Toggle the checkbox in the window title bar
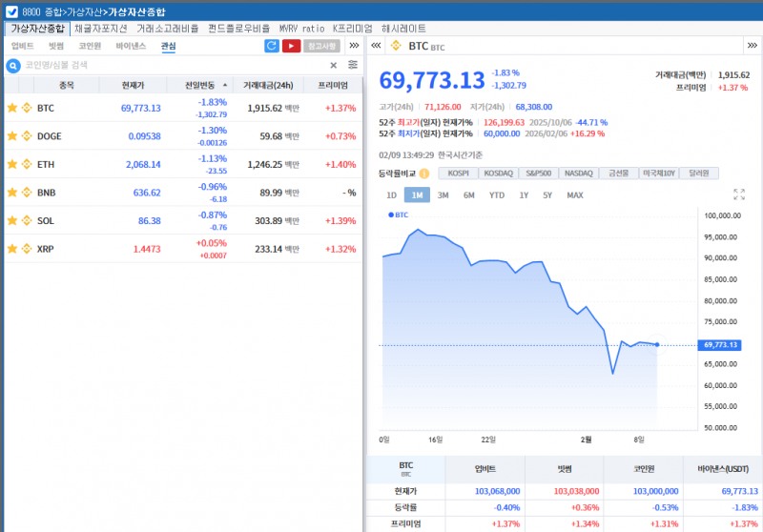The height and width of the screenshot is (532, 763). pyautogui.click(x=10, y=10)
